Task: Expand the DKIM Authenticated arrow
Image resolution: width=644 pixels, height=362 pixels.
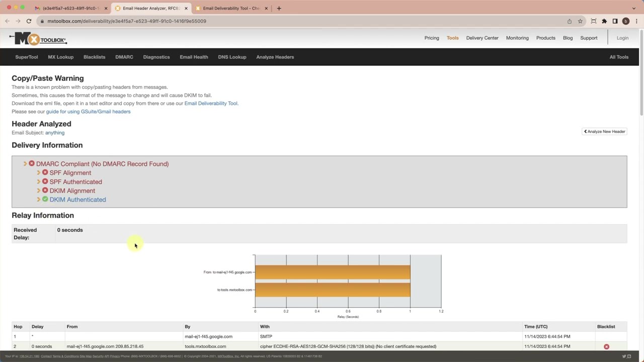Action: [x=38, y=200]
